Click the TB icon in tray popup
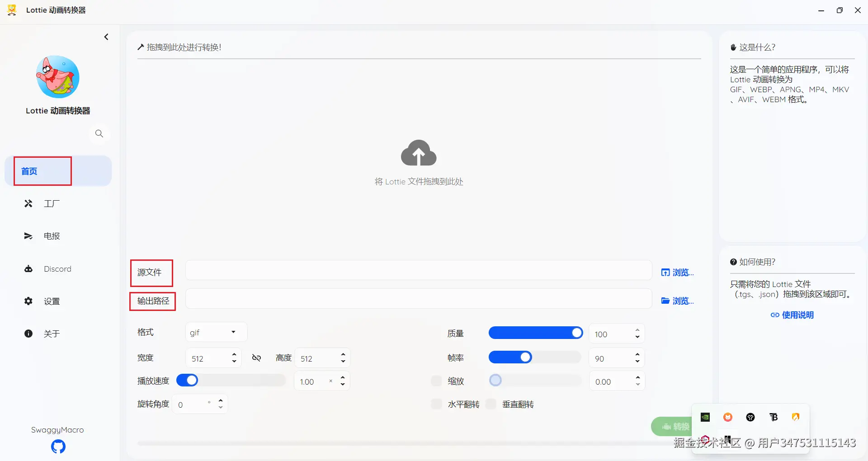The width and height of the screenshot is (868, 461). [x=774, y=417]
